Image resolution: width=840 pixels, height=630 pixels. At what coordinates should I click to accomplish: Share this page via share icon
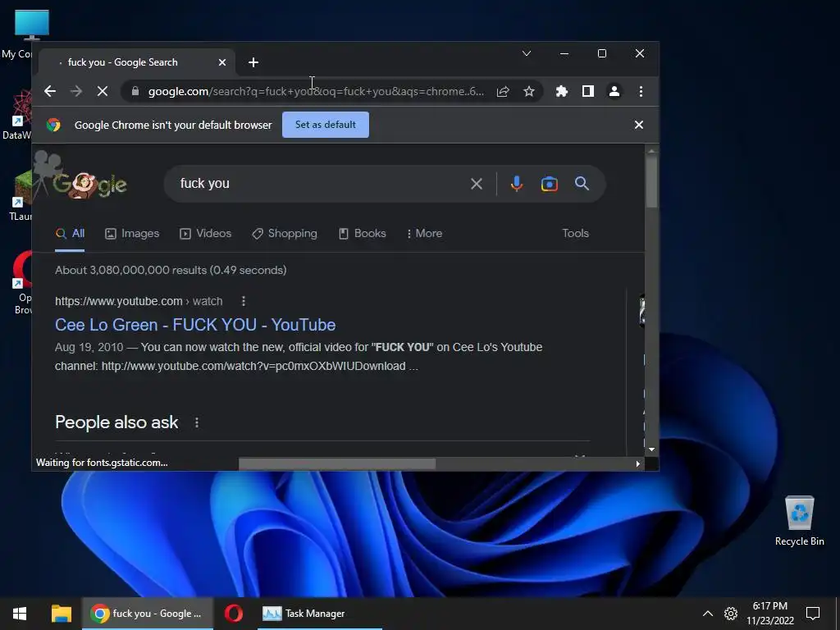[x=503, y=92]
